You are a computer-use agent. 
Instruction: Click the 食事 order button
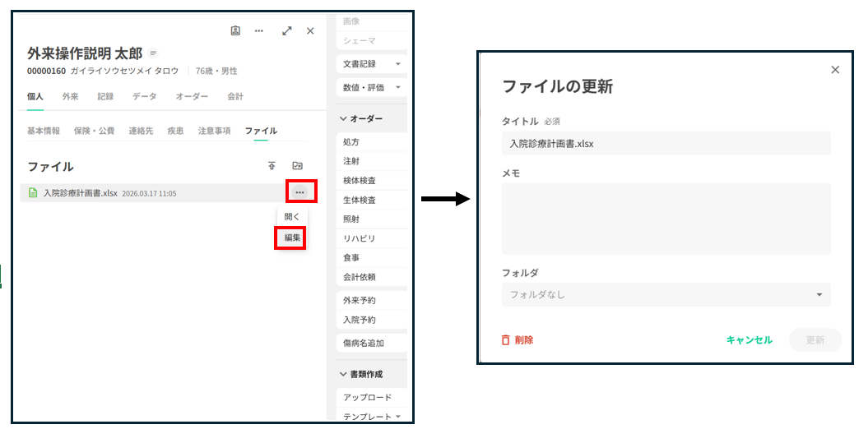[371, 257]
